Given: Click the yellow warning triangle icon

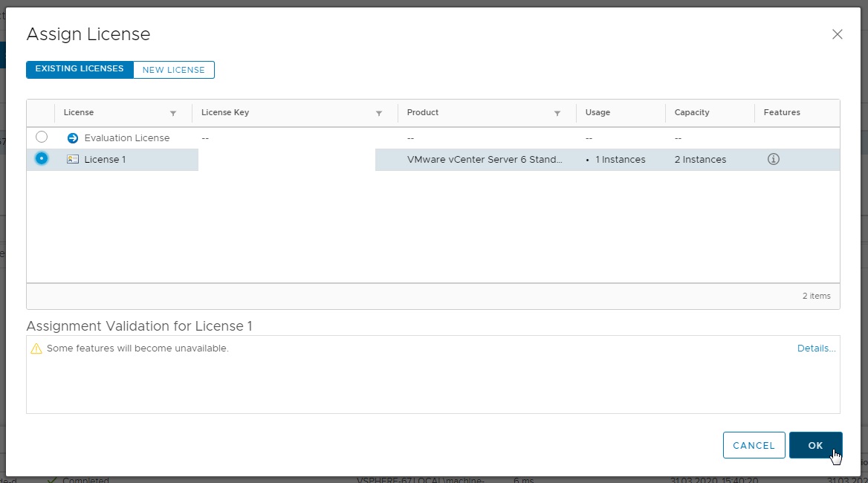Looking at the screenshot, I should (36, 349).
